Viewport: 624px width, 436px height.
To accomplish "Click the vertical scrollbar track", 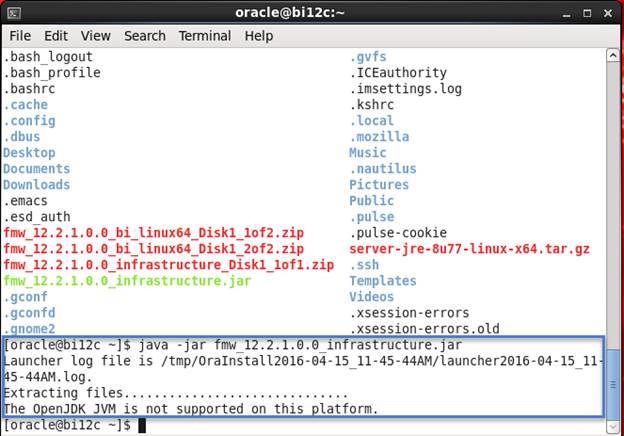I will [x=611, y=200].
